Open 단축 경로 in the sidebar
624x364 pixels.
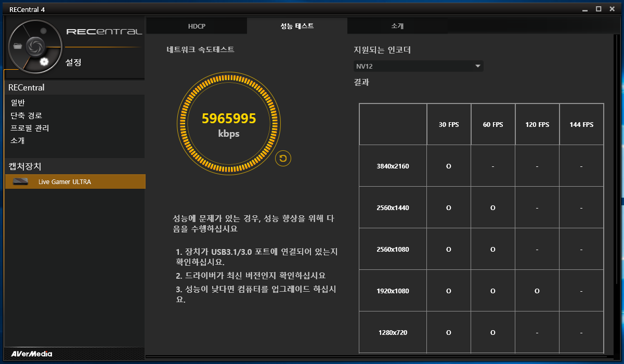click(x=27, y=115)
